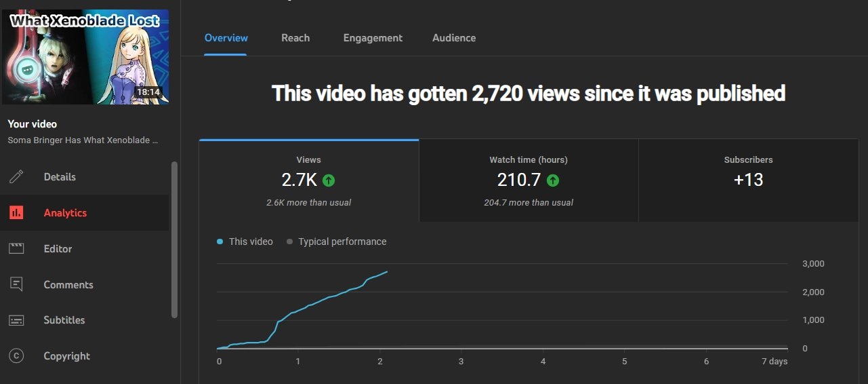Open the Copyright icon in sidebar
Image resolution: width=868 pixels, height=384 pixels.
click(16, 356)
